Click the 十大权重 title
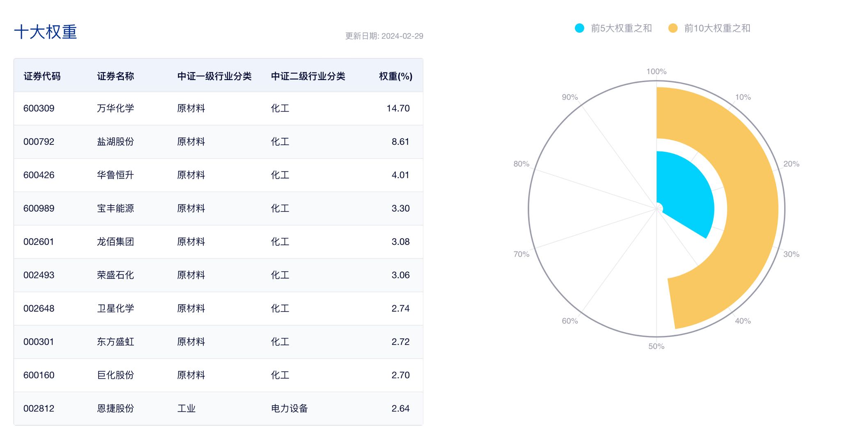Viewport: 868px width, 443px height. [x=46, y=32]
